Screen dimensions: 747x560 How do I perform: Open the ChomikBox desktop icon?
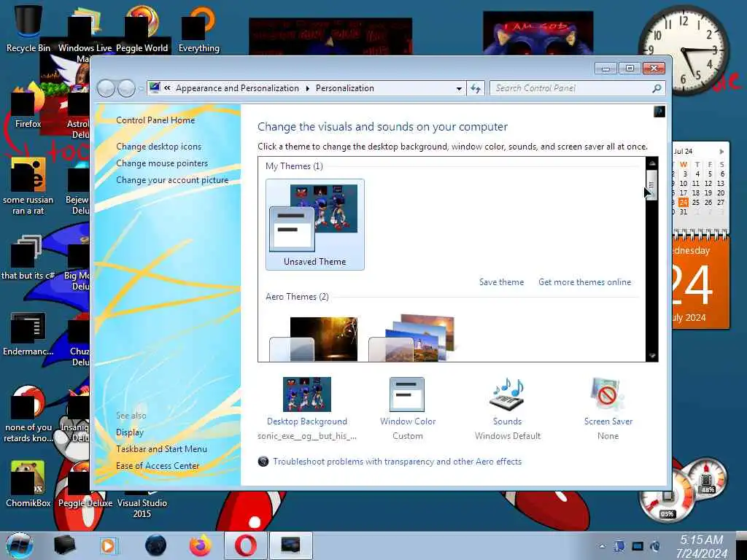coord(28,484)
